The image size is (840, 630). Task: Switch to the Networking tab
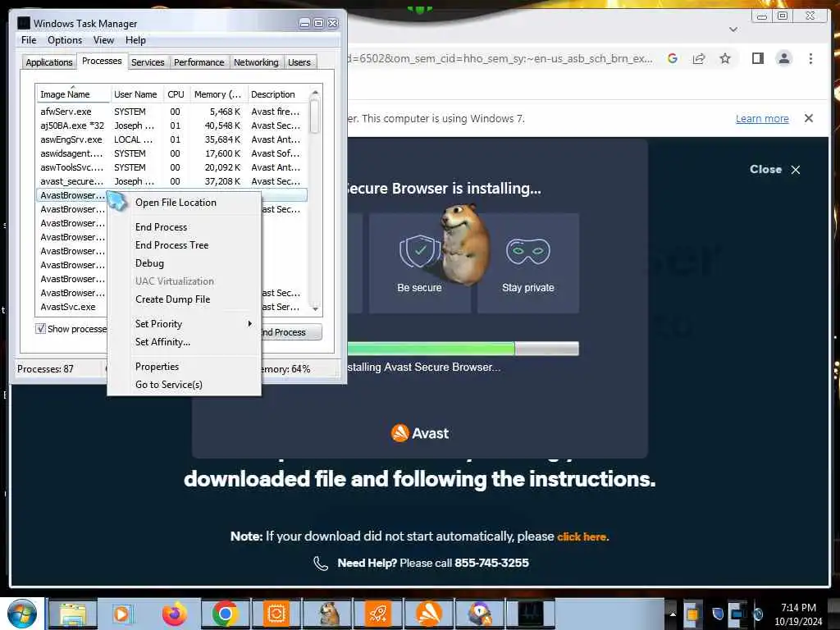[256, 62]
